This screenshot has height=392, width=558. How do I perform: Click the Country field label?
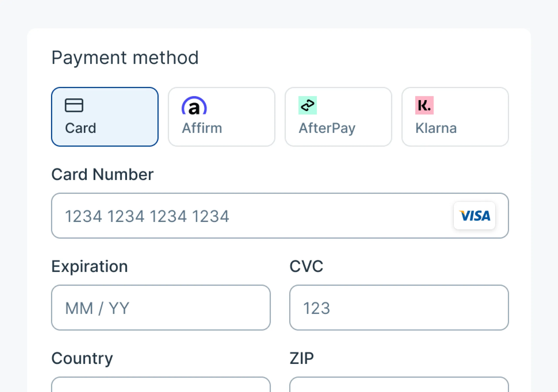[x=82, y=358]
